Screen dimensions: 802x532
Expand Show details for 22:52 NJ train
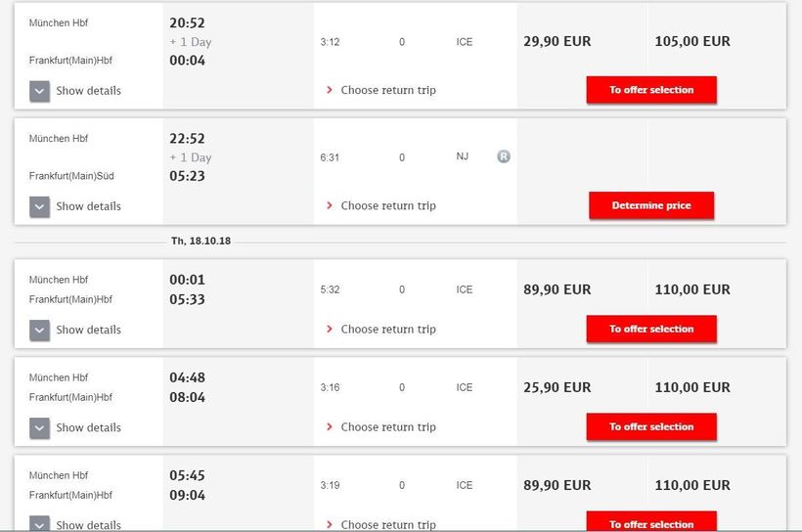tap(76, 206)
